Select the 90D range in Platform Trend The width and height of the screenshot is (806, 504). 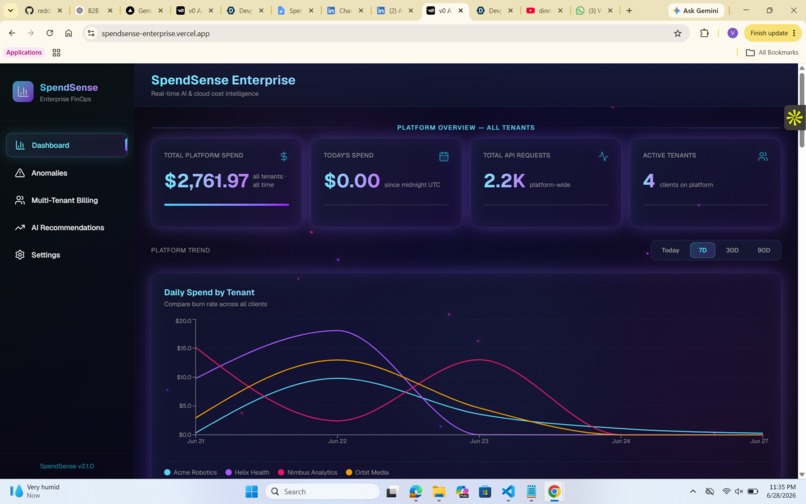[763, 250]
